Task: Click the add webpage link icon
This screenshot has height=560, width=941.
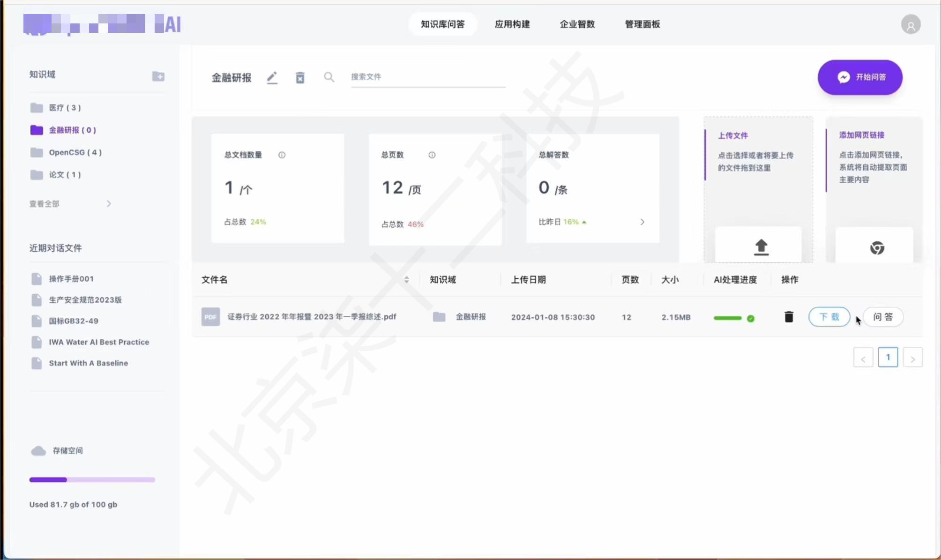Action: (876, 246)
